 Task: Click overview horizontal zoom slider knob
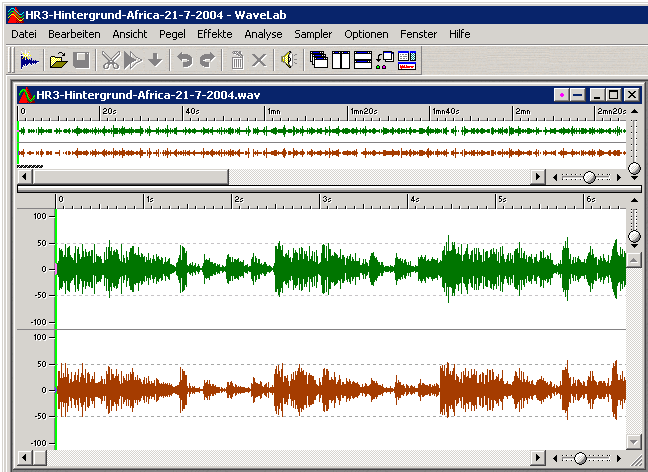coord(589,176)
